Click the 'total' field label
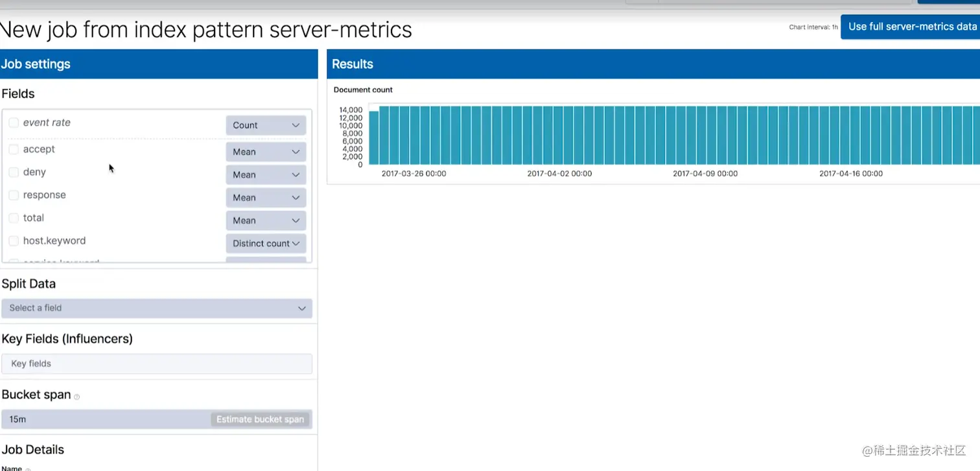This screenshot has width=980, height=471. click(34, 218)
